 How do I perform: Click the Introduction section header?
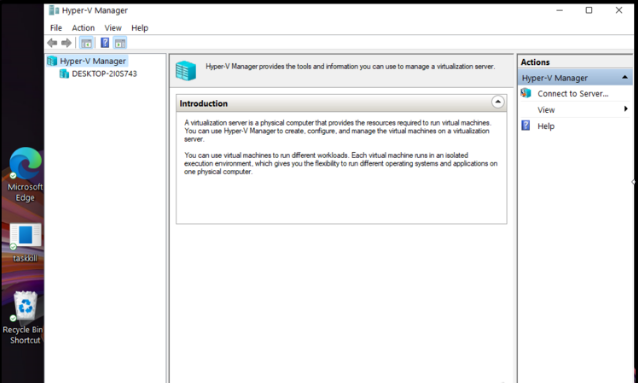pyautogui.click(x=341, y=103)
